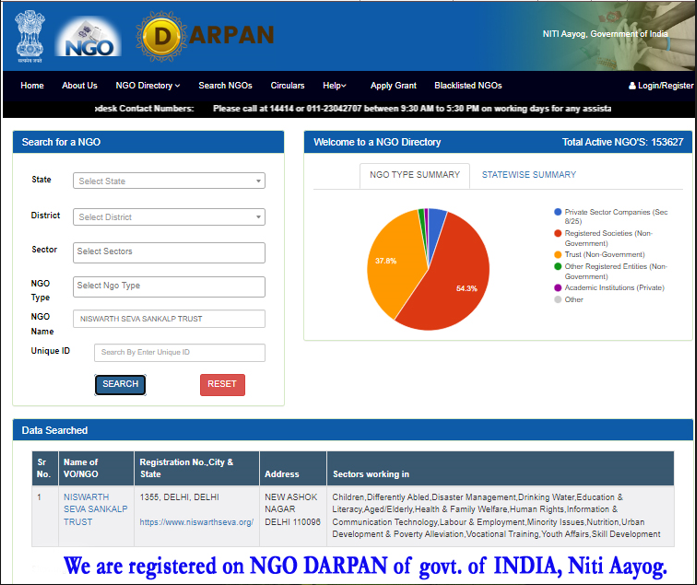Focus the NGO Name input field
This screenshot has height=585, width=697.
click(169, 319)
